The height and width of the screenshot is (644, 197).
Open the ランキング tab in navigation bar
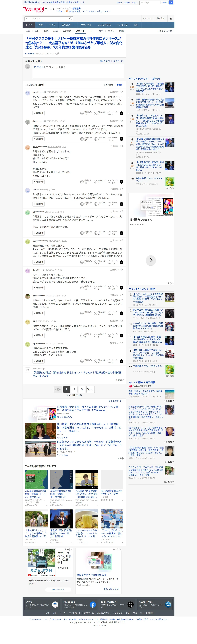click(x=122, y=25)
